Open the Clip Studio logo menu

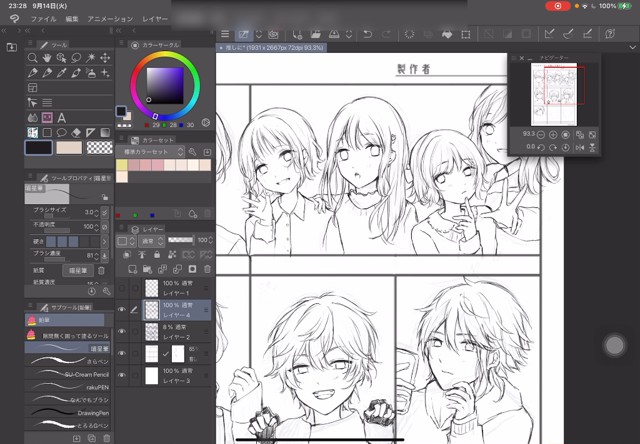15,19
